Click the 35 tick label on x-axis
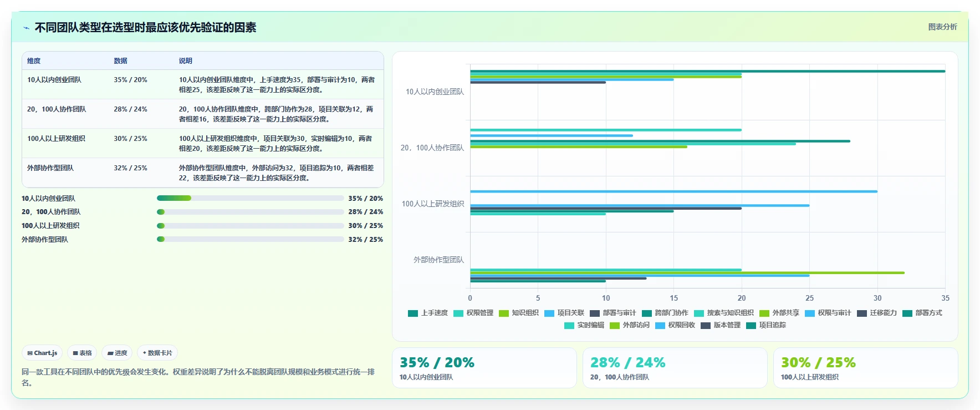The height and width of the screenshot is (410, 980). click(x=945, y=298)
